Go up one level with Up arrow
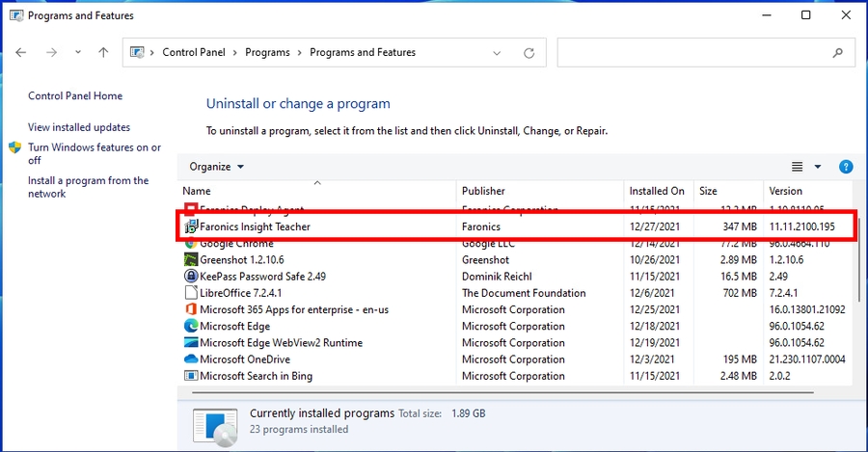Image resolution: width=868 pixels, height=452 pixels. point(103,53)
